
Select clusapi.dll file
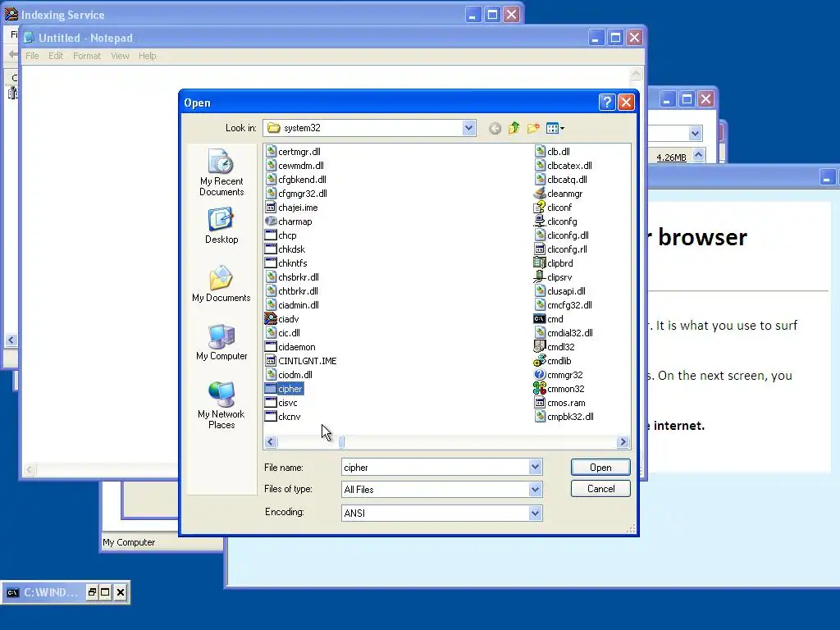[560, 291]
